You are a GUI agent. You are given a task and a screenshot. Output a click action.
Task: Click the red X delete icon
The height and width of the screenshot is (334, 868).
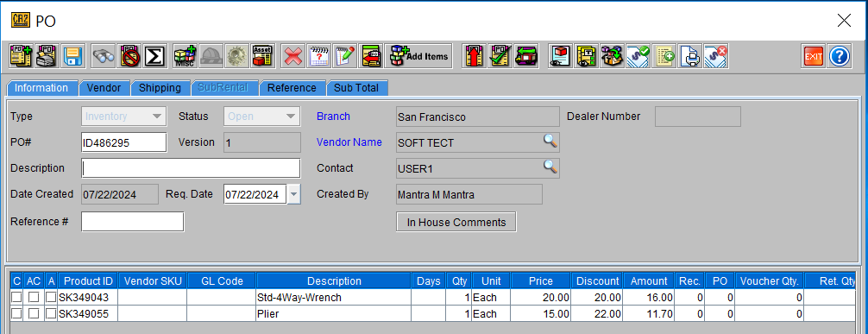coord(292,56)
